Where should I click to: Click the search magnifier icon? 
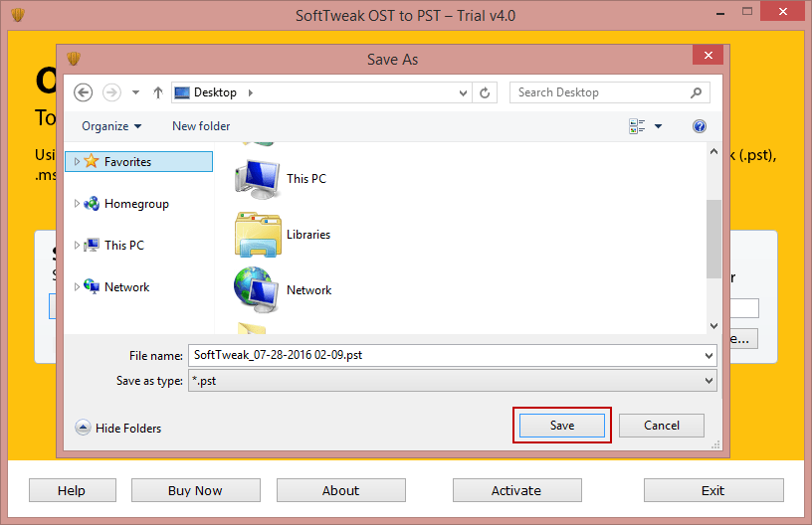pyautogui.click(x=697, y=92)
